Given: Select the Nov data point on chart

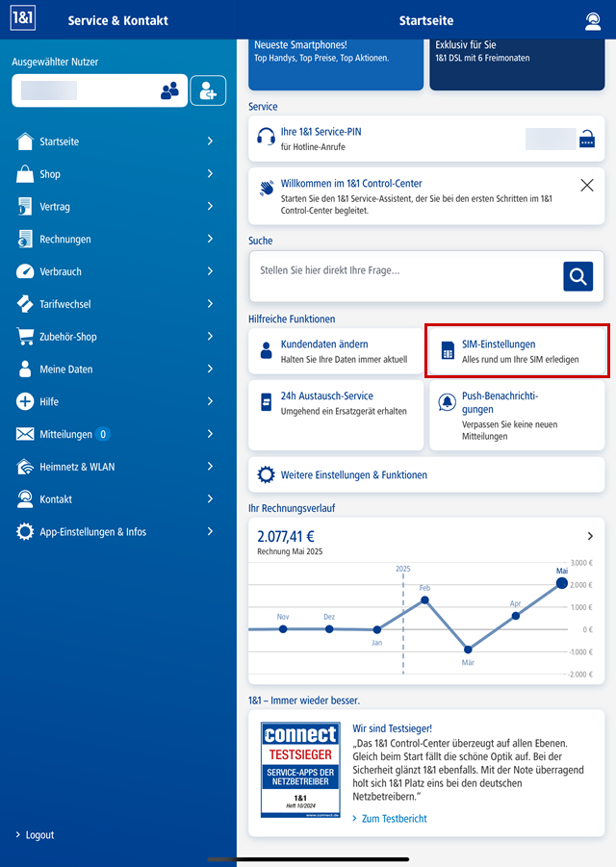Looking at the screenshot, I should click(283, 629).
